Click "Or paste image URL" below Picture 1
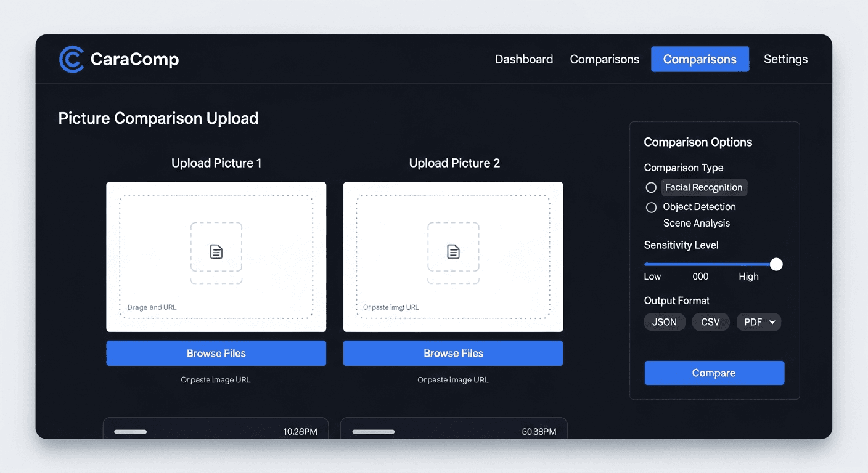The image size is (868, 473). 216,379
